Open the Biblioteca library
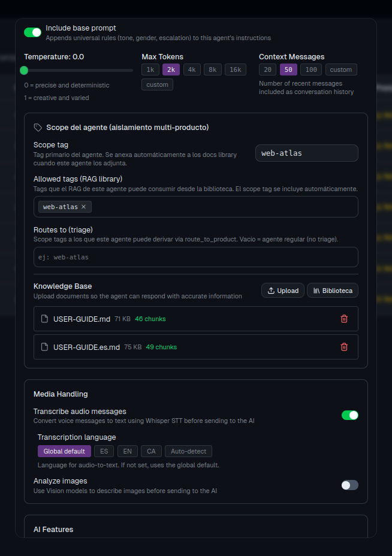This screenshot has width=392, height=556. pos(333,291)
